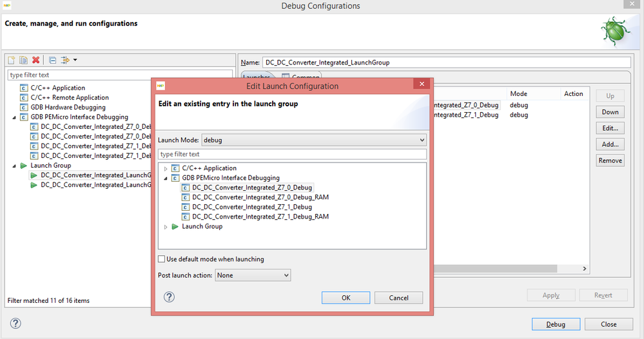
Task: Collapse Launch Group in background tree
Action: (x=14, y=166)
